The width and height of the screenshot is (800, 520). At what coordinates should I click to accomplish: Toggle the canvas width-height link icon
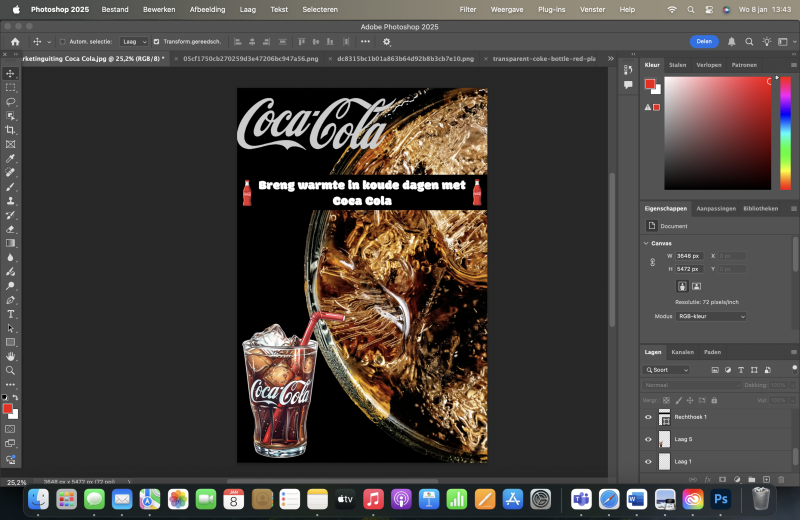[x=653, y=262]
